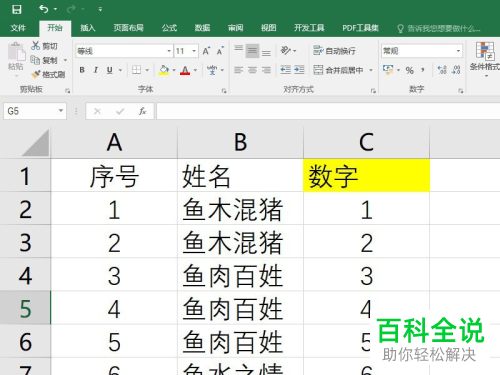Open the 文件 menu
Image resolution: width=500 pixels, height=375 pixels.
(x=18, y=28)
